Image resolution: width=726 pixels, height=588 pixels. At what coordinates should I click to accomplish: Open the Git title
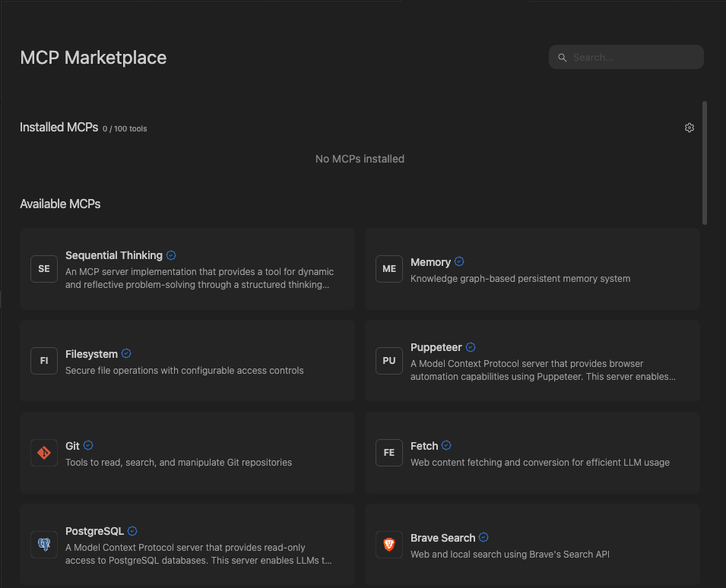tap(72, 446)
